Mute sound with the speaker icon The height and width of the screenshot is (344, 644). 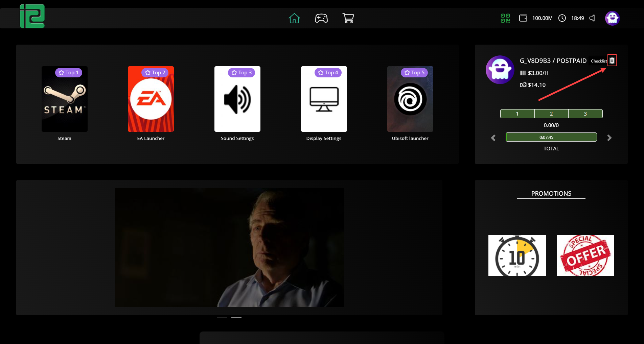[592, 18]
